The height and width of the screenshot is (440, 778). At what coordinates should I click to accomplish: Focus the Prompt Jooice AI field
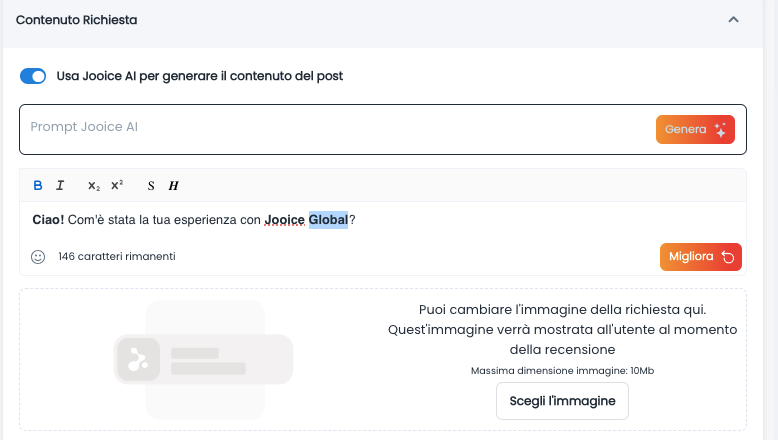[330, 128]
